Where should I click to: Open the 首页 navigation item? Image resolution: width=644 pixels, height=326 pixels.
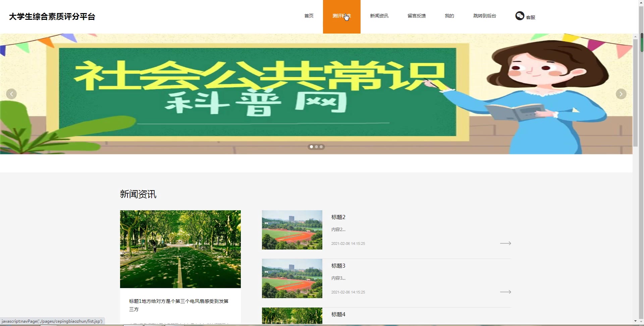[x=309, y=16]
